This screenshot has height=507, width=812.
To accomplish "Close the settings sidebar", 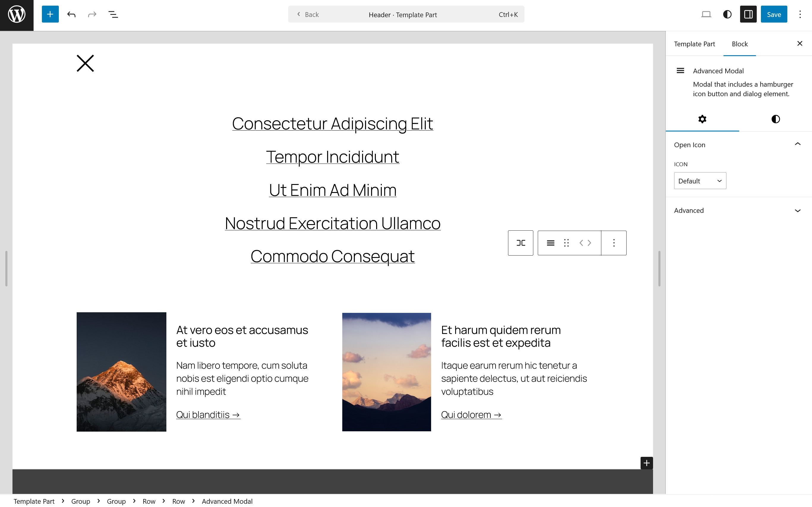I will (800, 44).
